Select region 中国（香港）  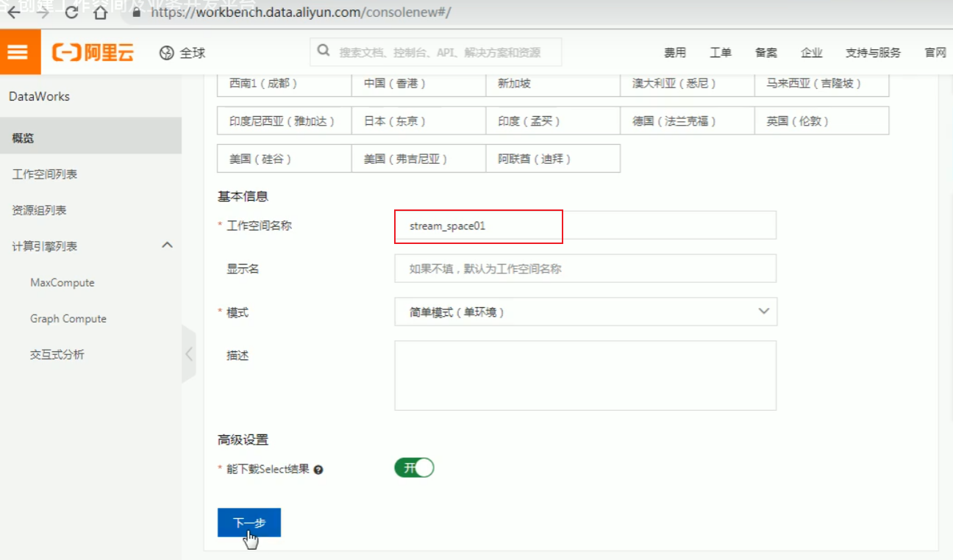pyautogui.click(x=419, y=84)
